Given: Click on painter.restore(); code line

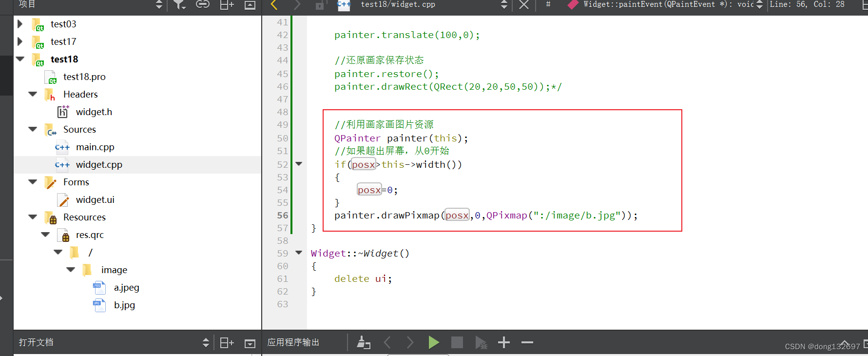Looking at the screenshot, I should (386, 74).
